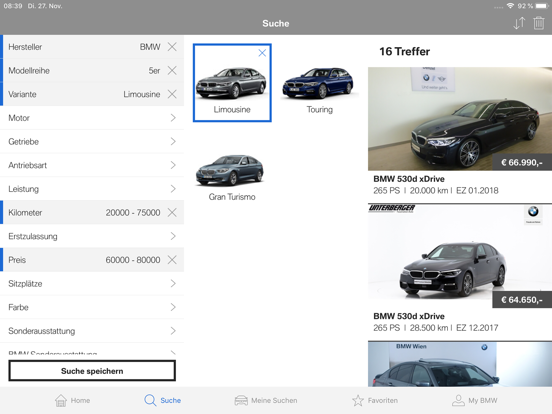
Task: Tap the trash bin icon
Action: click(x=539, y=23)
